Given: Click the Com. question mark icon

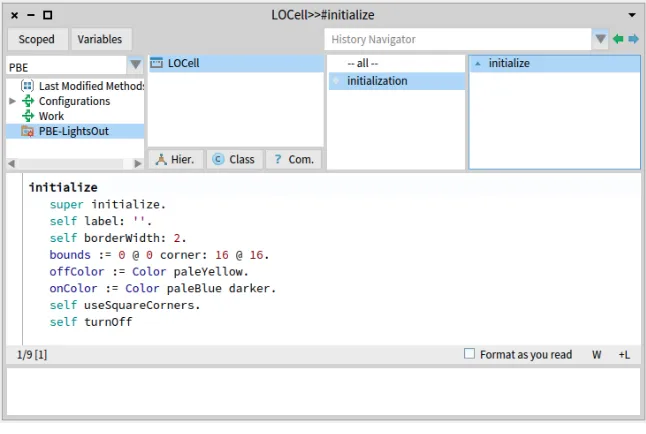Looking at the screenshot, I should 278,159.
